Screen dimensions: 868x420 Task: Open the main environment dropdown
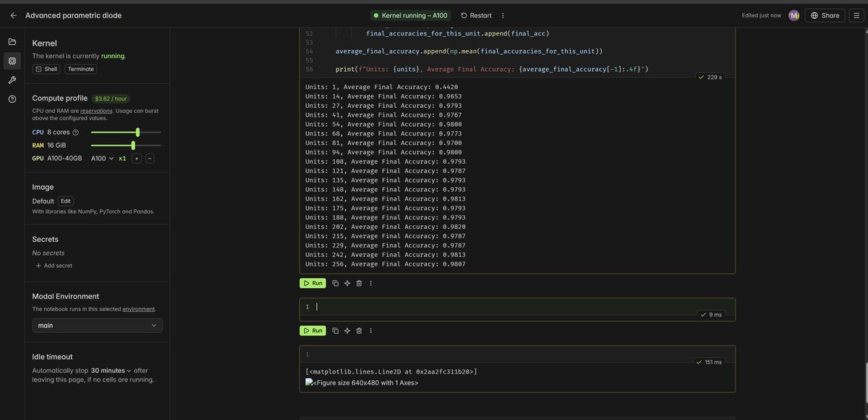98,326
